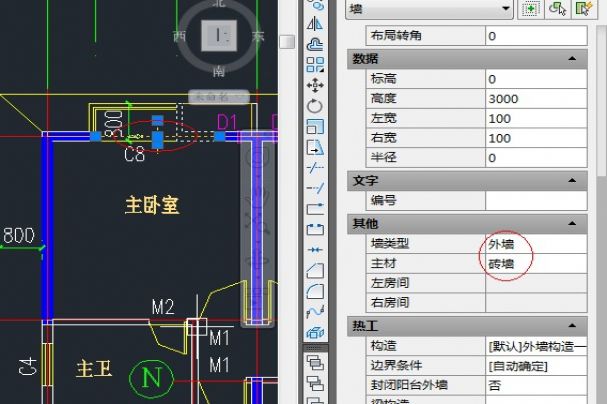Click the Select Objects button
This screenshot has height=404, width=607.
[x=558, y=8]
